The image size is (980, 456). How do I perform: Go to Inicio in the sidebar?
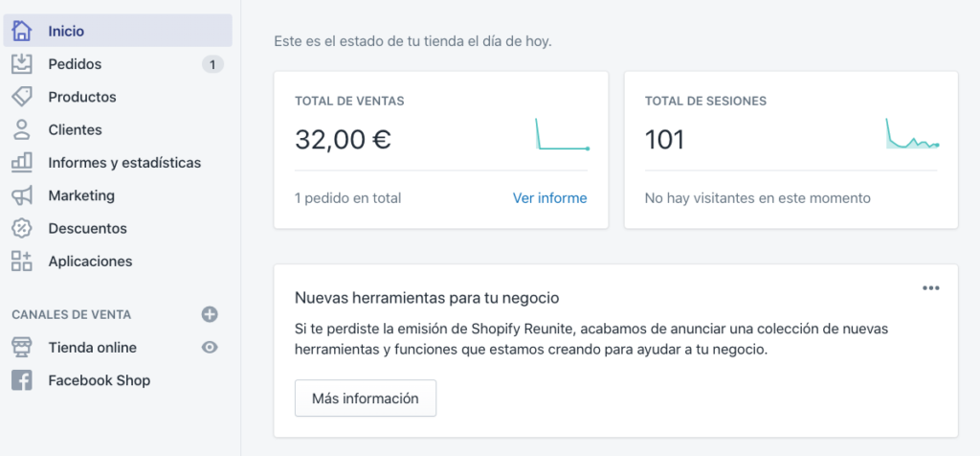118,31
